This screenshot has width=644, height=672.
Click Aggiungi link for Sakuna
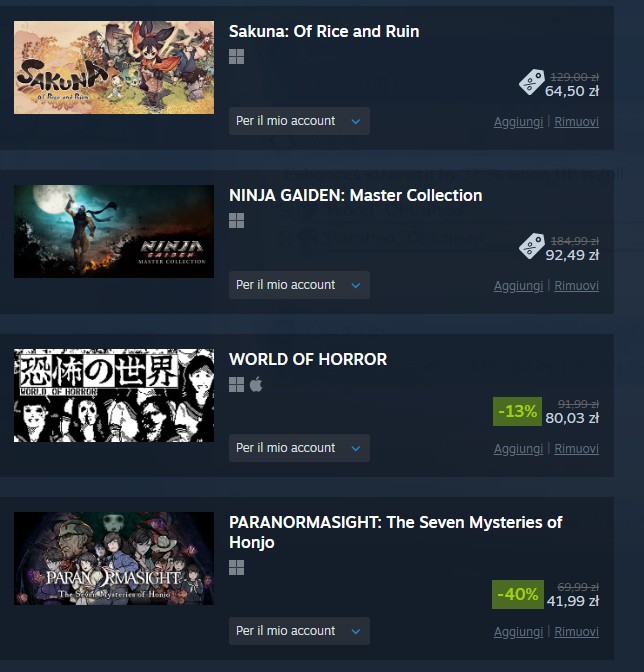click(x=518, y=122)
